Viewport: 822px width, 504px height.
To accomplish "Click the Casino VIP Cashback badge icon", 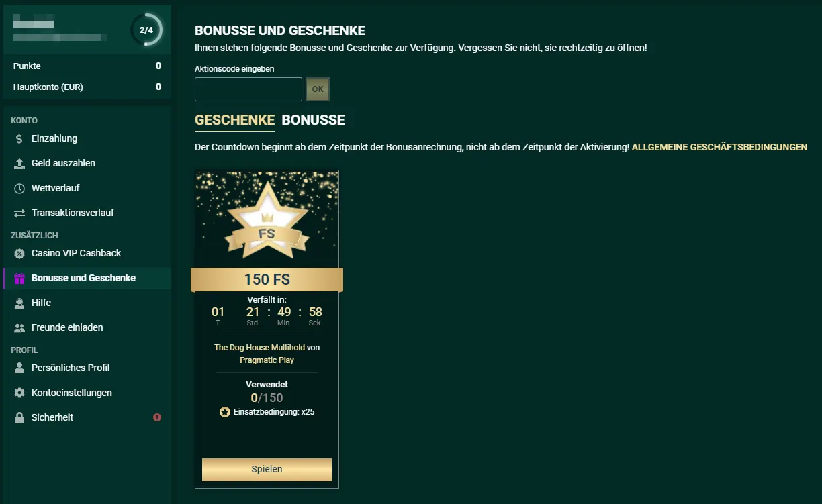I will pyautogui.click(x=19, y=253).
